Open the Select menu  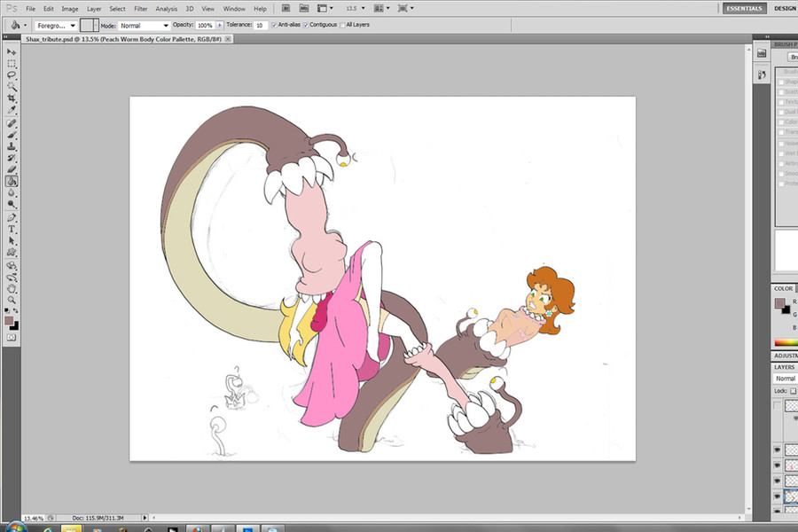(117, 9)
